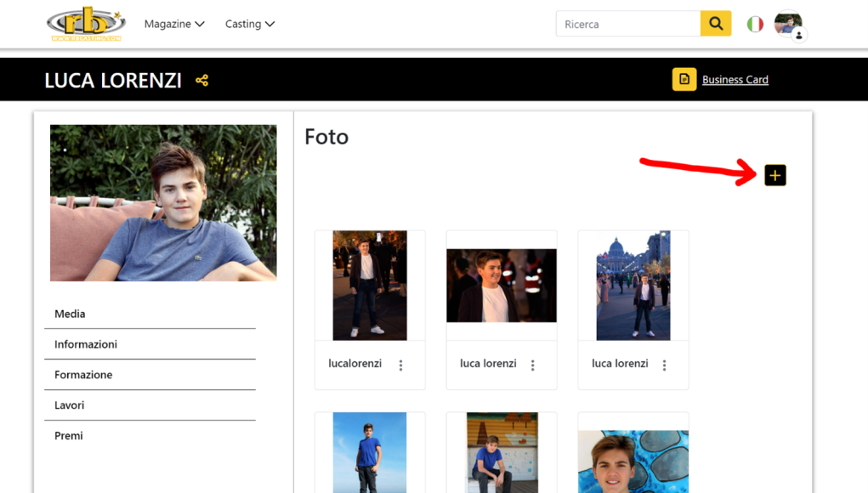Open the Informazioni section
868x493 pixels.
[x=86, y=344]
